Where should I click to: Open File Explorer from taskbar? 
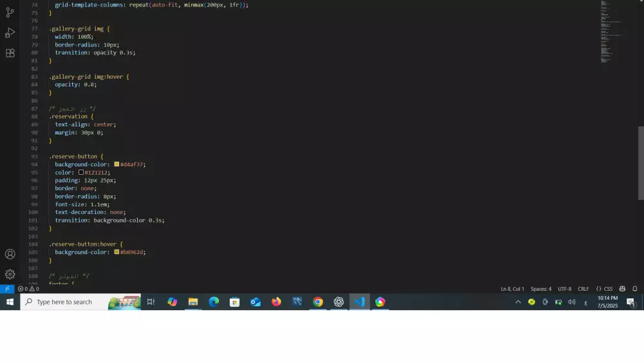pyautogui.click(x=193, y=302)
